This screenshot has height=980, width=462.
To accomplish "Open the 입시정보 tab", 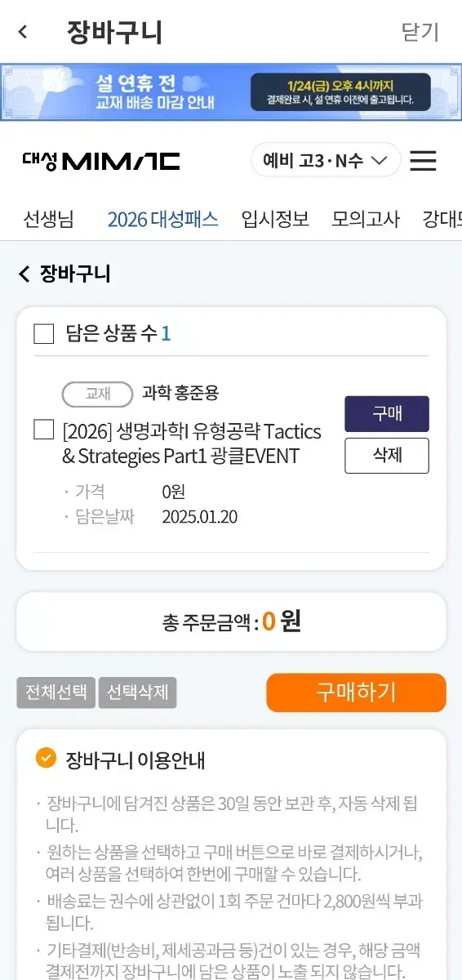I will point(275,219).
